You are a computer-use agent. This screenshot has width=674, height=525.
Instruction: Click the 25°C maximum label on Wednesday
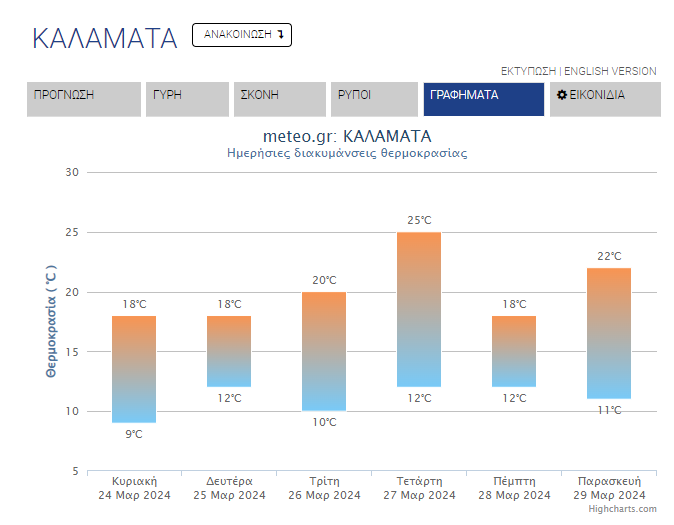pos(419,220)
